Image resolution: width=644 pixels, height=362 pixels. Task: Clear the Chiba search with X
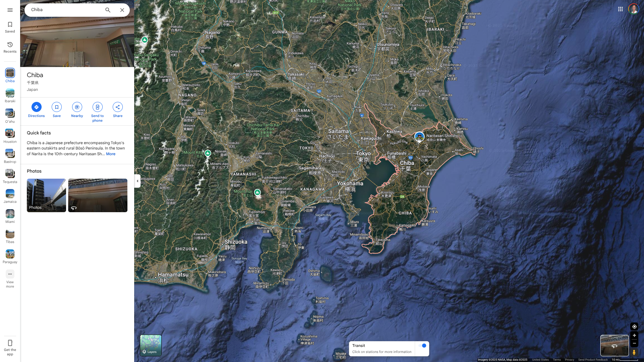[x=122, y=10]
